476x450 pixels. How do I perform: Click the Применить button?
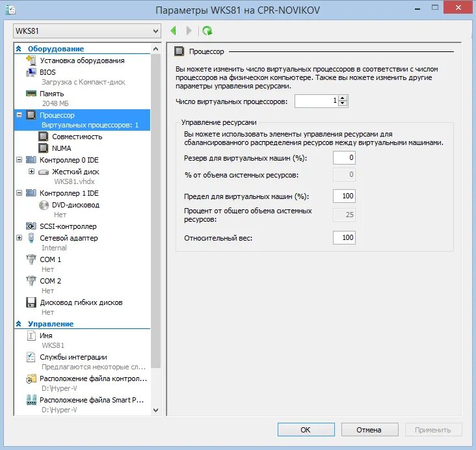[x=434, y=430]
